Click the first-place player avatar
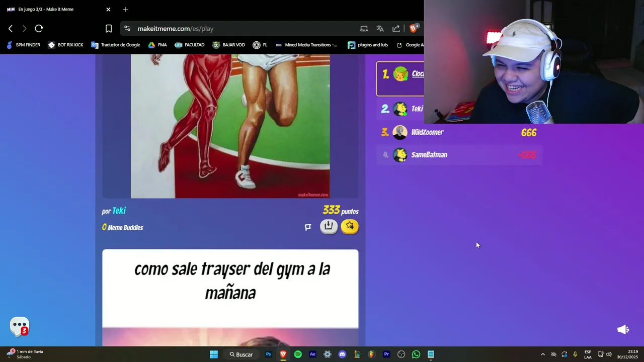Screen dimensions: 644x362 pyautogui.click(x=400, y=74)
